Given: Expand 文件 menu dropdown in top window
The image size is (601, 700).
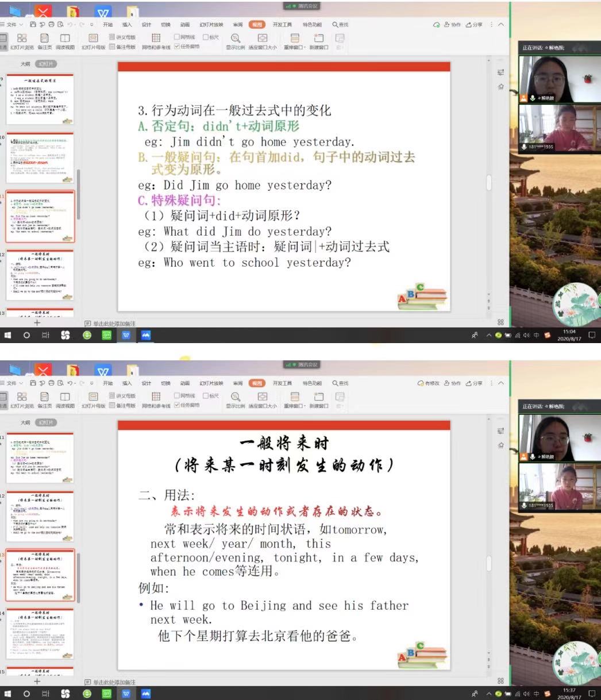Looking at the screenshot, I should pyautogui.click(x=14, y=25).
